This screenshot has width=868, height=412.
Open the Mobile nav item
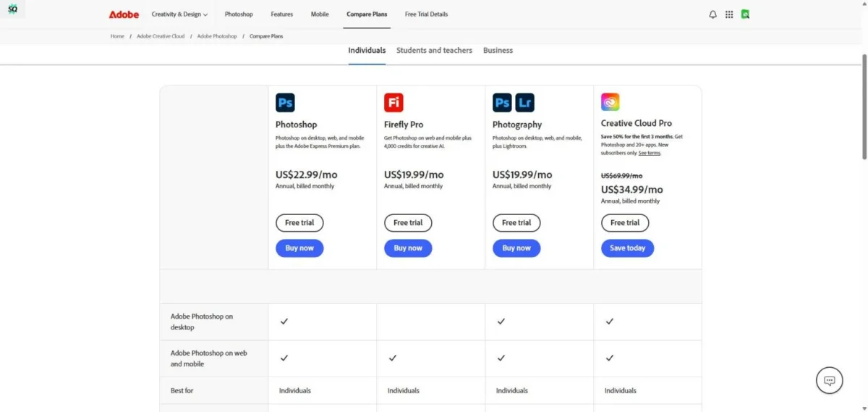[x=320, y=14]
